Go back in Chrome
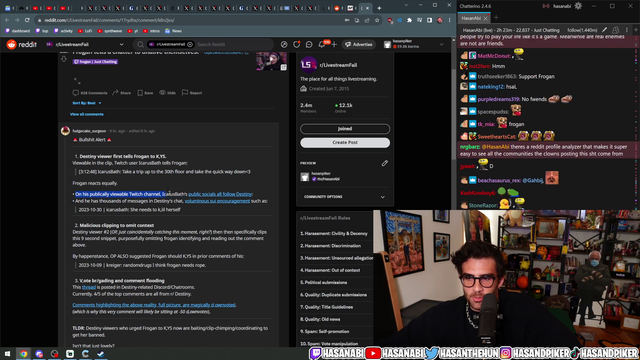 pos(7,20)
